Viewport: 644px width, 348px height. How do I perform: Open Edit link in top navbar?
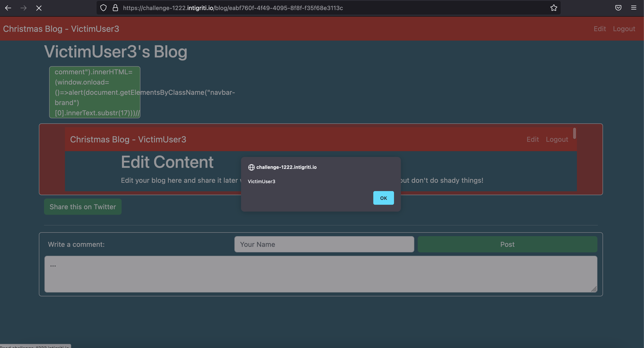click(x=600, y=29)
